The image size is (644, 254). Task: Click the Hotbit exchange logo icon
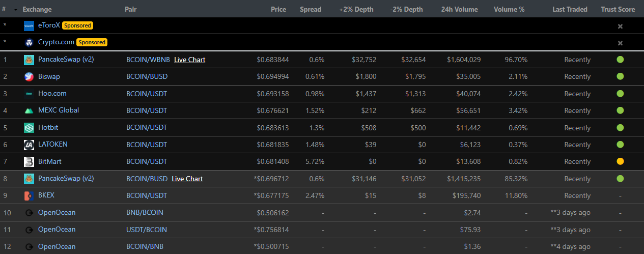(29, 128)
